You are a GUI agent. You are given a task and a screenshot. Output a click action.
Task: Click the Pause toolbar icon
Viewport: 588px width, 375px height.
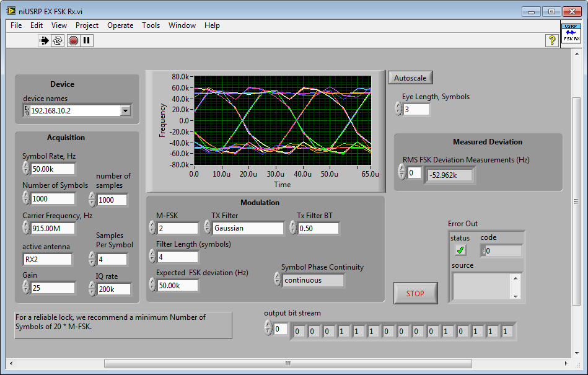pos(87,41)
